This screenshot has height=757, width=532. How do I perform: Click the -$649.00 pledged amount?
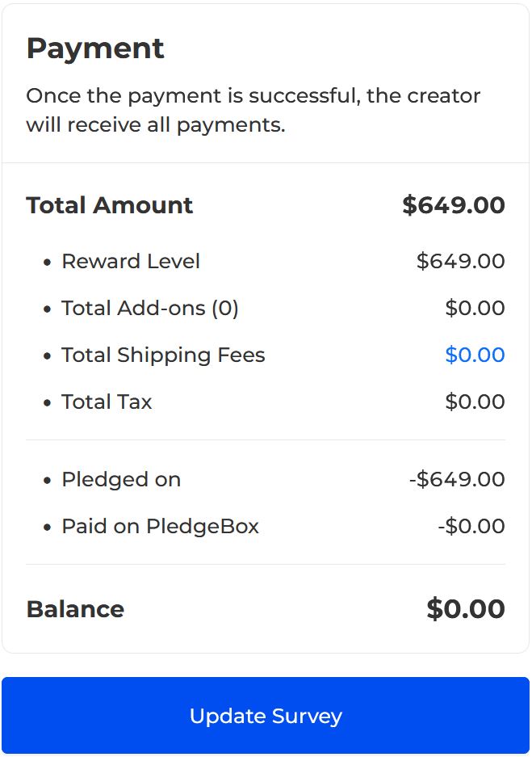point(457,479)
